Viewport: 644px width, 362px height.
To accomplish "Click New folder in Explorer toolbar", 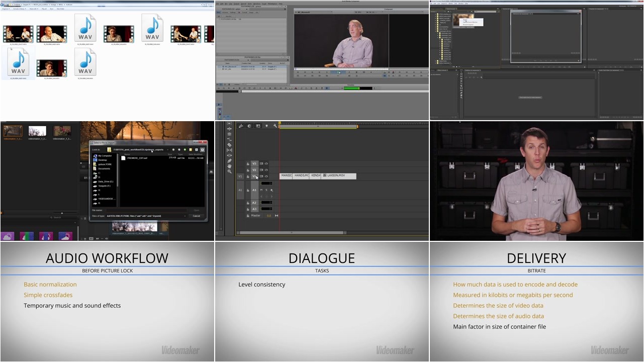I will (x=60, y=9).
